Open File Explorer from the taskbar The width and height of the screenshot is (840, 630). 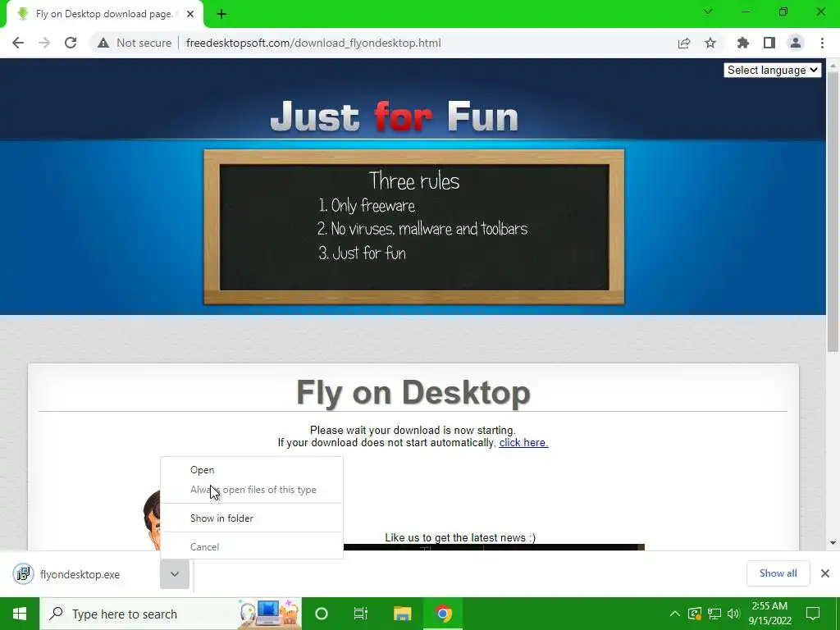[x=402, y=614]
